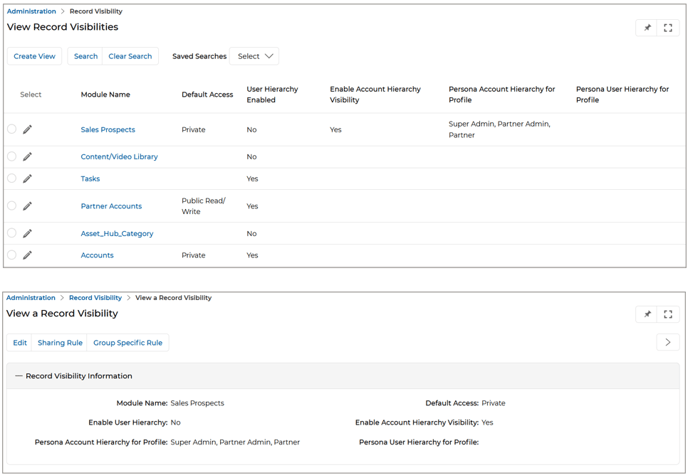Go to Administration in the top breadcrumb
Viewport: 688px width, 475px height.
[31, 11]
